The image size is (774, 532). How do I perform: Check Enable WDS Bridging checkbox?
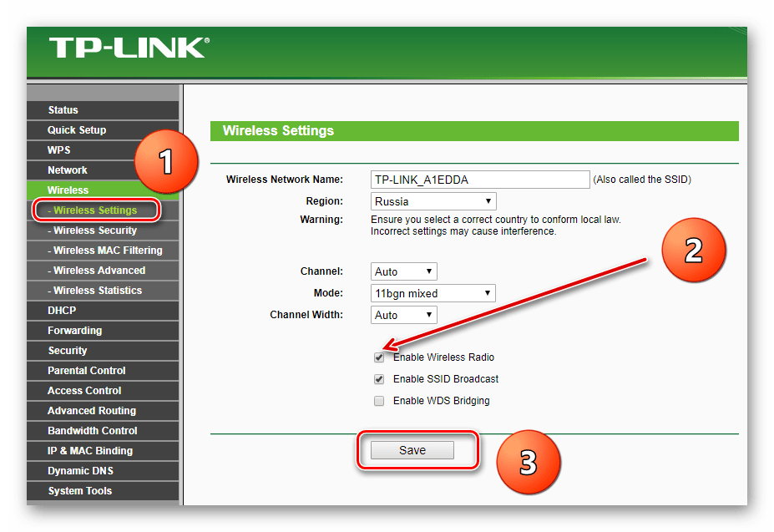(379, 401)
